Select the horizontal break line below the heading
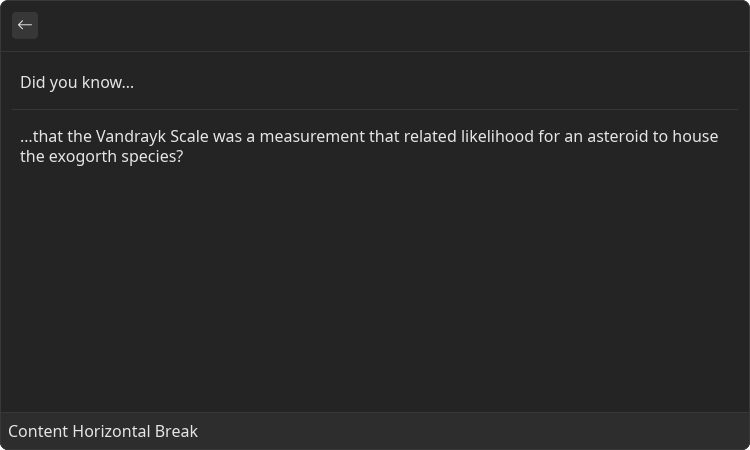 click(x=375, y=110)
